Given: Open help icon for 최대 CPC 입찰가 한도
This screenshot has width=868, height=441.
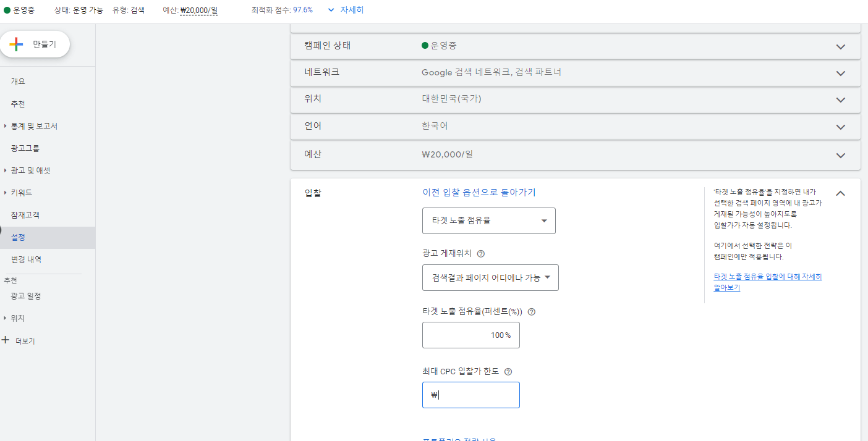Looking at the screenshot, I should pyautogui.click(x=508, y=371).
